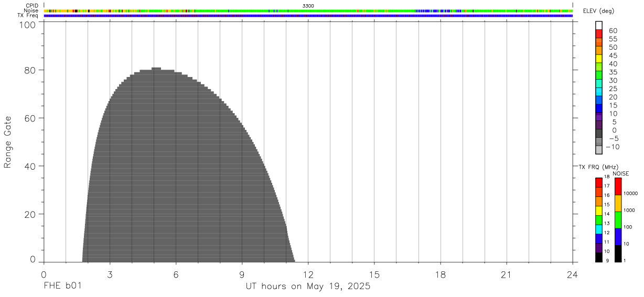
Task: Click the y-axis tick label '100'
Action: point(28,24)
